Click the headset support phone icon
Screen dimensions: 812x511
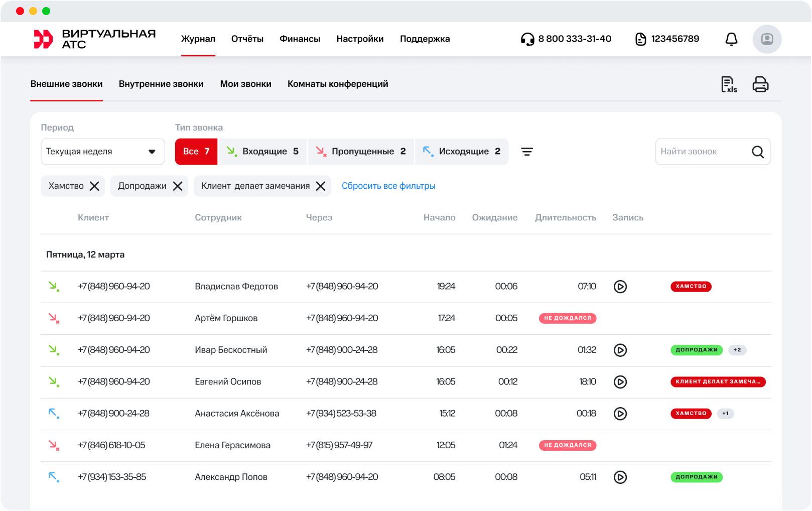pyautogui.click(x=527, y=39)
